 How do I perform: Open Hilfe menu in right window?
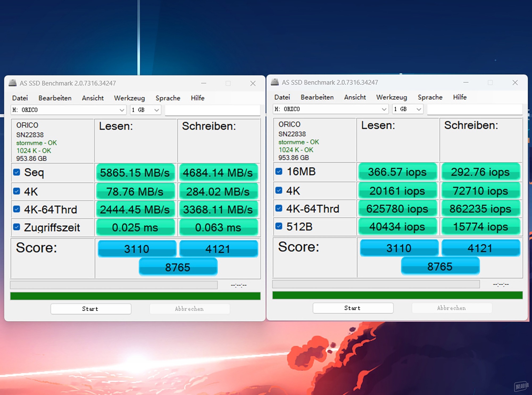click(460, 97)
